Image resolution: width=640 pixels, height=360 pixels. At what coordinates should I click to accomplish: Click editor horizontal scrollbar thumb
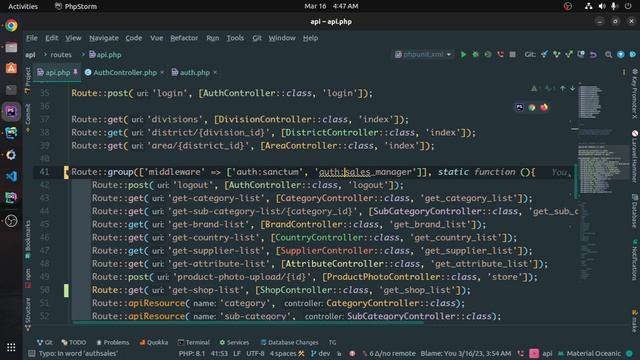pos(248,322)
